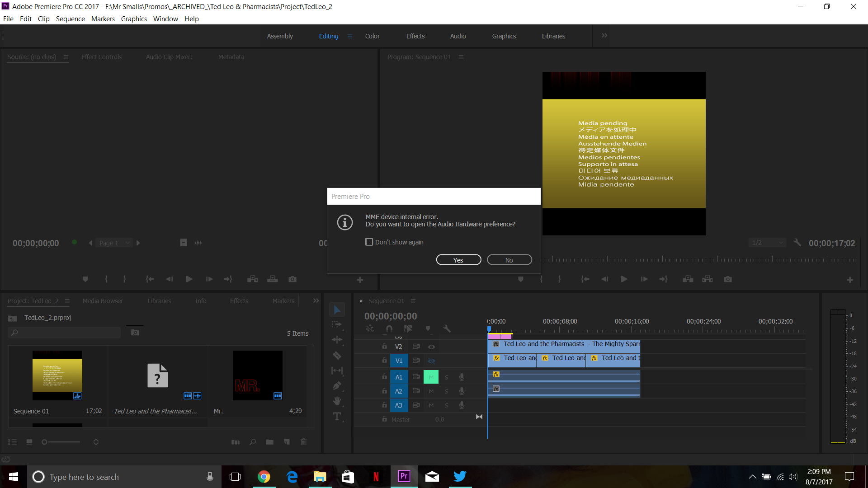868x488 pixels.
Task: Switch to the Assembly workspace
Action: pyautogui.click(x=280, y=36)
